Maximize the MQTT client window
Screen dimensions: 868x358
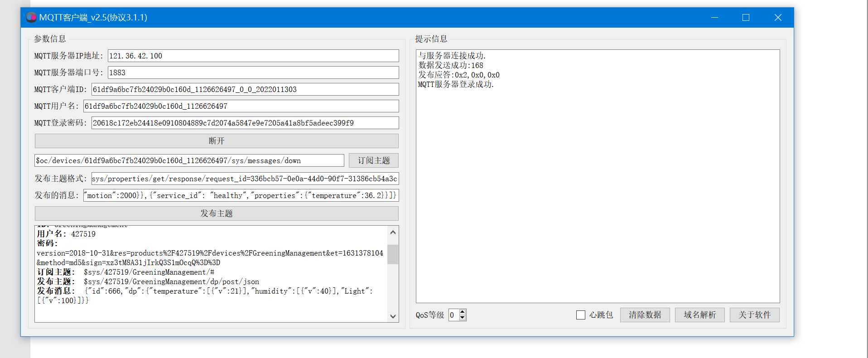[x=746, y=17]
